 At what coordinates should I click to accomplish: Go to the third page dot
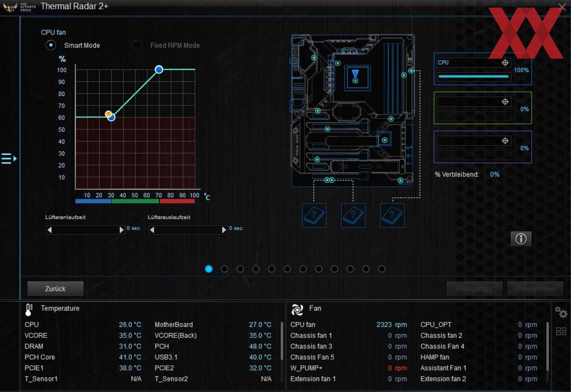pyautogui.click(x=240, y=269)
